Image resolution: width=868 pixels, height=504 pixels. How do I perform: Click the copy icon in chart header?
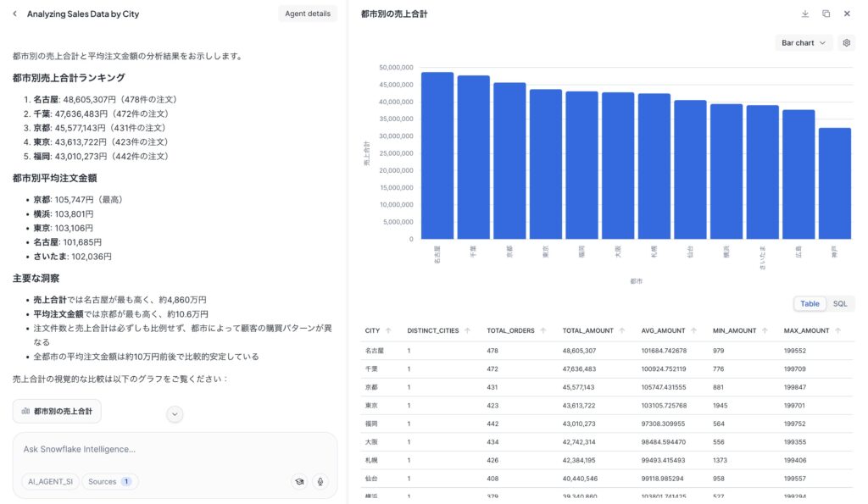826,14
